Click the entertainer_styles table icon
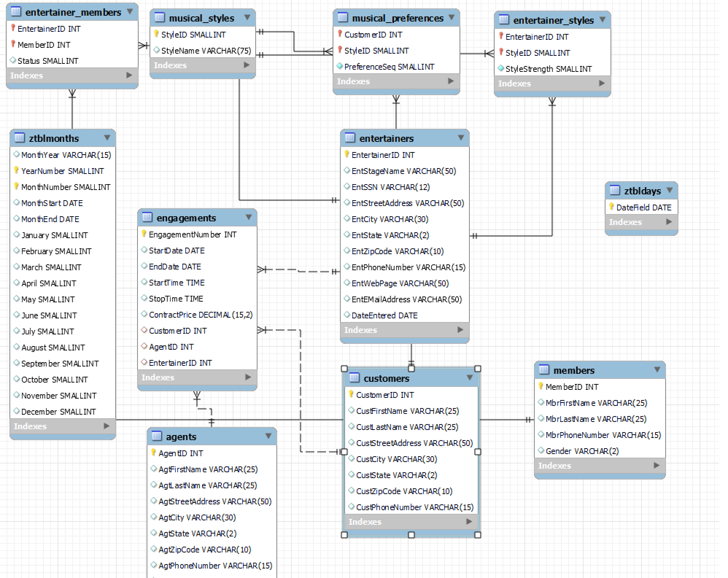 (x=504, y=20)
